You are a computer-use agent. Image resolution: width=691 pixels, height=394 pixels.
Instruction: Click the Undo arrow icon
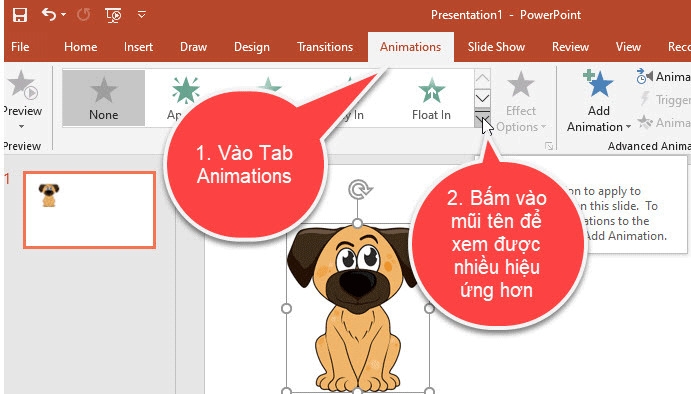click(49, 15)
